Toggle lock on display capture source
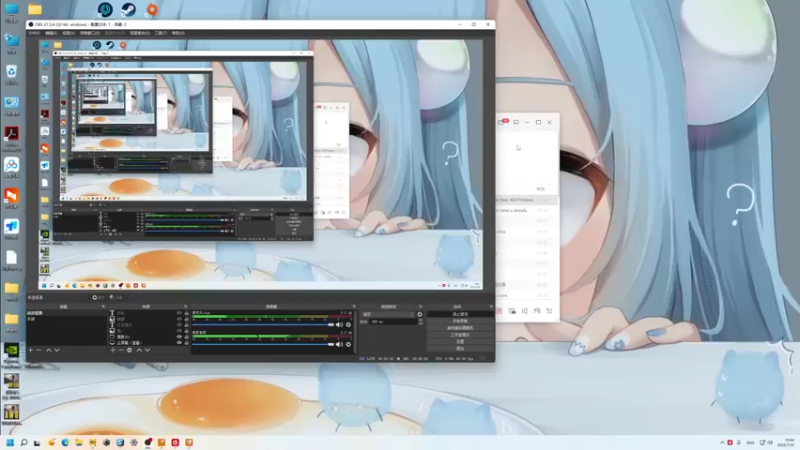The width and height of the screenshot is (800, 450). pos(186,343)
